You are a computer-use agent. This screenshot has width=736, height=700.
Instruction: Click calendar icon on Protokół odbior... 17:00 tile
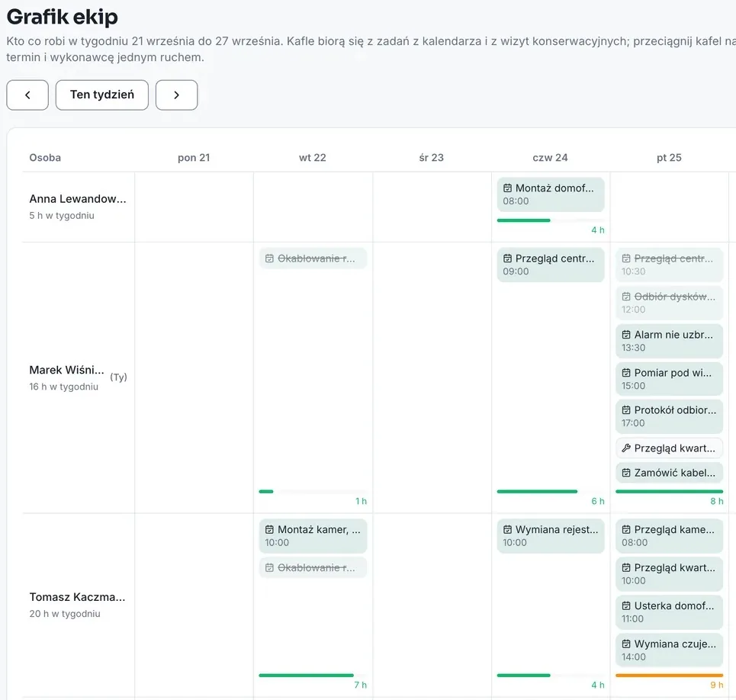(x=626, y=410)
